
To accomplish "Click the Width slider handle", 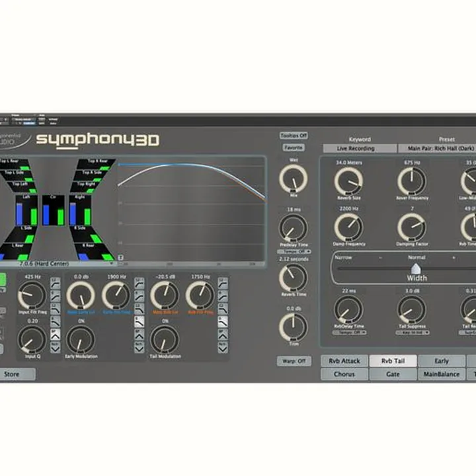I will pos(416,268).
